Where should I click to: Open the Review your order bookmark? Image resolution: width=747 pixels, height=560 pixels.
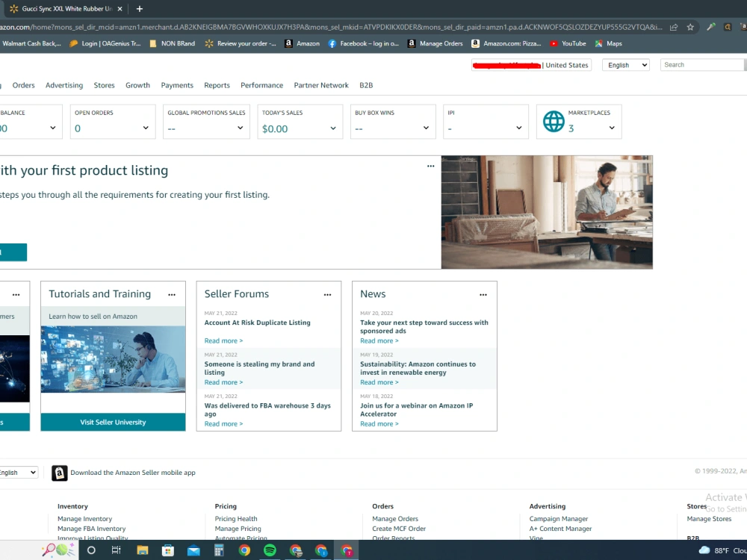(241, 43)
